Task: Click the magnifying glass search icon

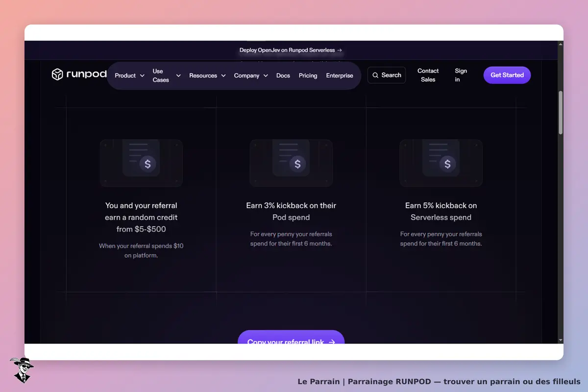Action: [375, 75]
